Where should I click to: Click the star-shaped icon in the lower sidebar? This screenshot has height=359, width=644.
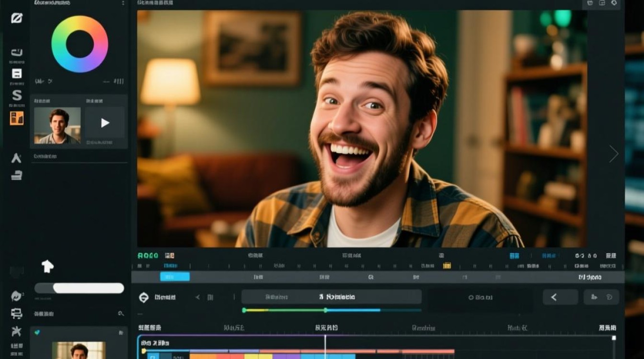coord(17,331)
